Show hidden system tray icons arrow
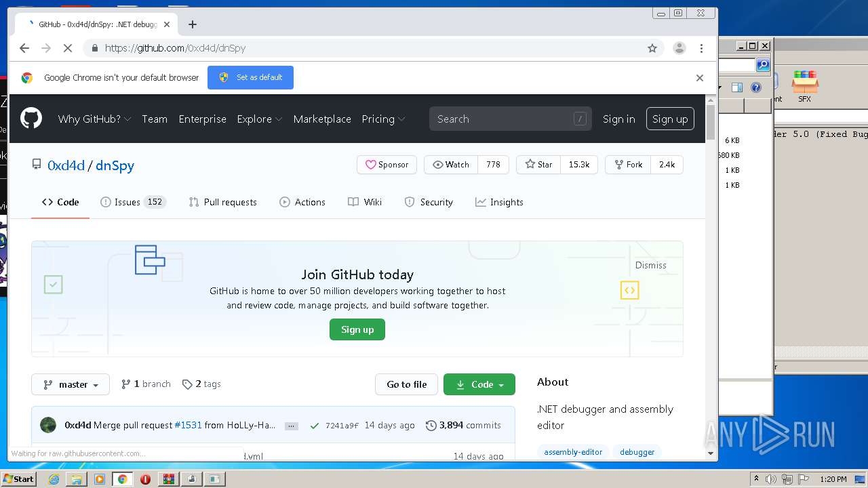This screenshot has height=488, width=868. point(756,479)
